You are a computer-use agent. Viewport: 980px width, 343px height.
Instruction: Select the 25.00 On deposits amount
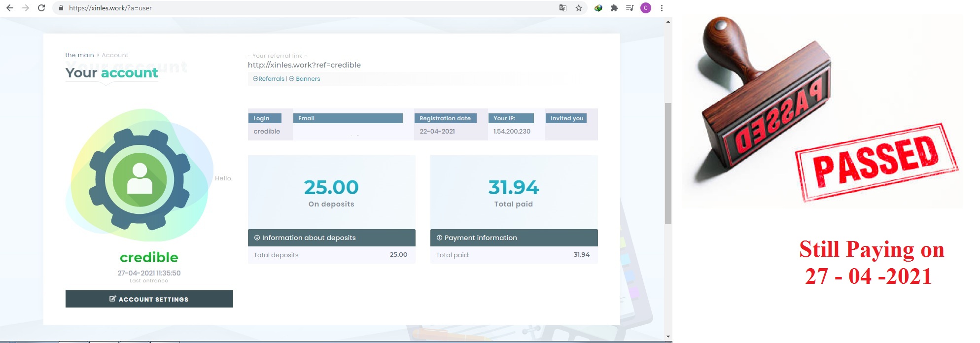[331, 187]
